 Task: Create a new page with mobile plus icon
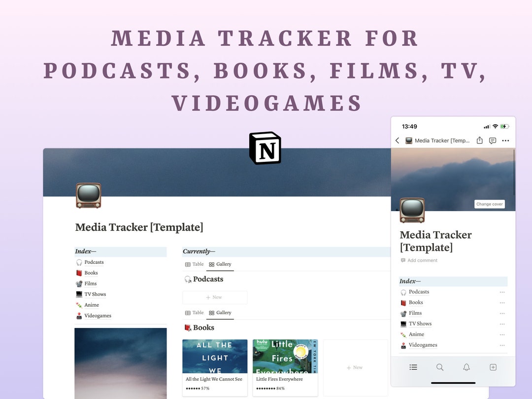pyautogui.click(x=493, y=367)
